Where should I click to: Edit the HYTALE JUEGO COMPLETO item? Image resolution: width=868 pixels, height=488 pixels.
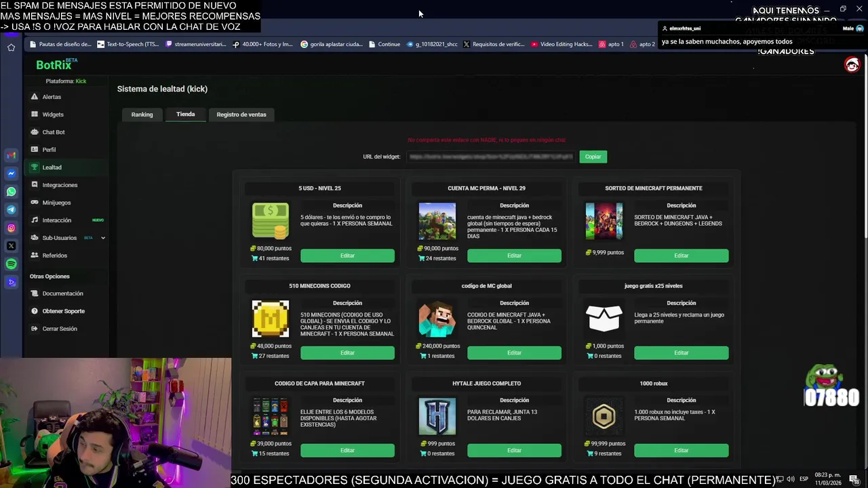coord(514,450)
